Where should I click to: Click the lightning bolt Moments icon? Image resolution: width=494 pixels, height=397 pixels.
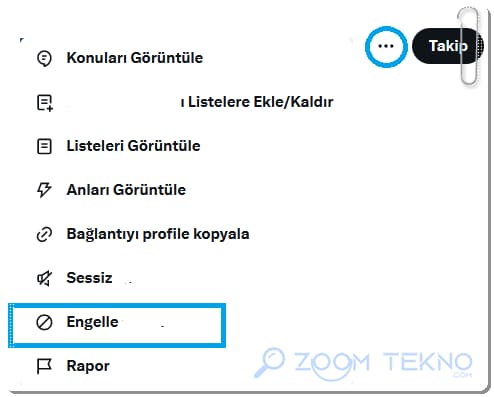[44, 190]
